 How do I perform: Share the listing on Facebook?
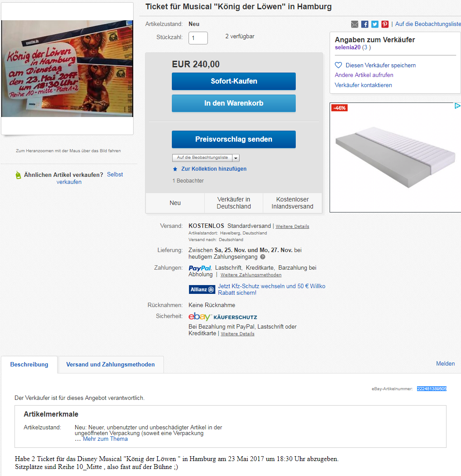(365, 24)
